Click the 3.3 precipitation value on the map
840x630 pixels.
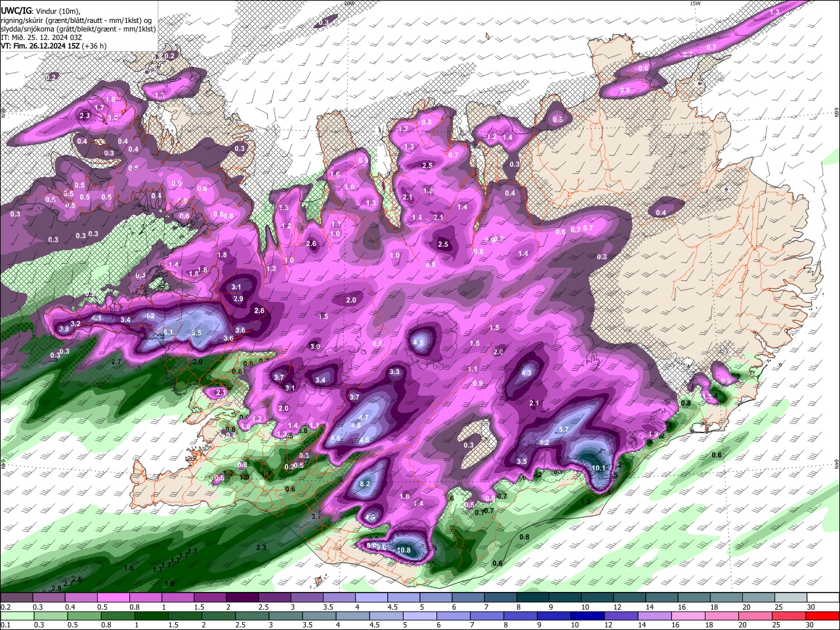coord(394,372)
